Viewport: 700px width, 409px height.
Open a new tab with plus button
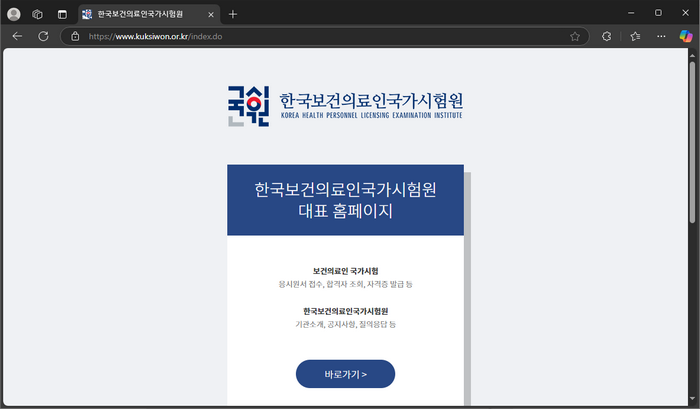233,14
